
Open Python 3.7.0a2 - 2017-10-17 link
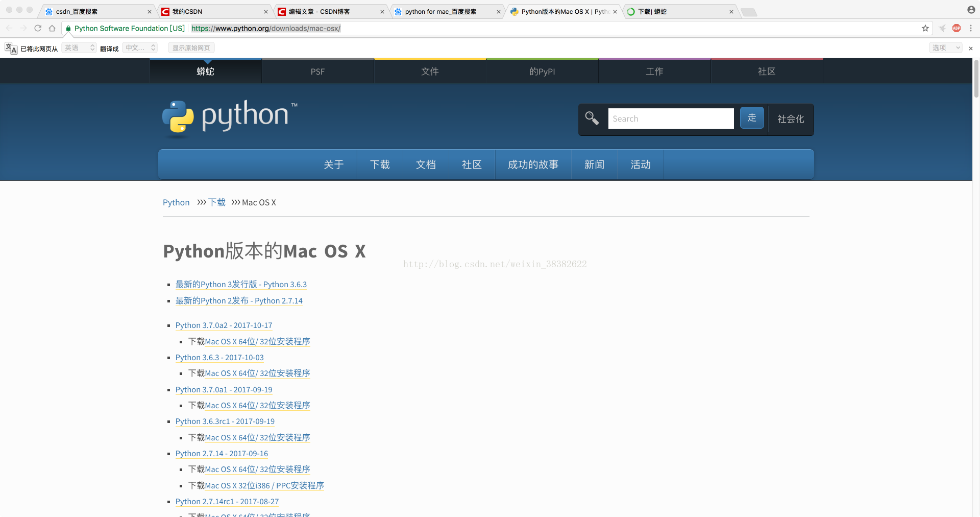(x=224, y=325)
